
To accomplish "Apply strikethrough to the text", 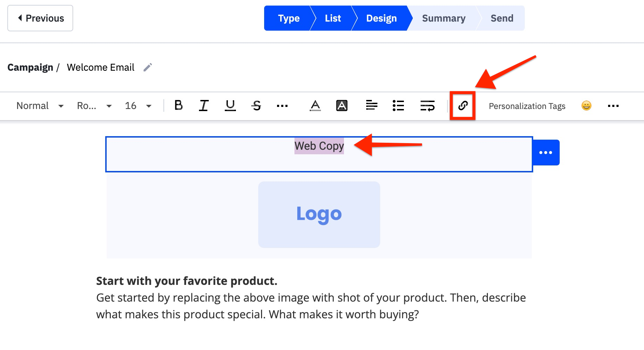I will tap(256, 106).
